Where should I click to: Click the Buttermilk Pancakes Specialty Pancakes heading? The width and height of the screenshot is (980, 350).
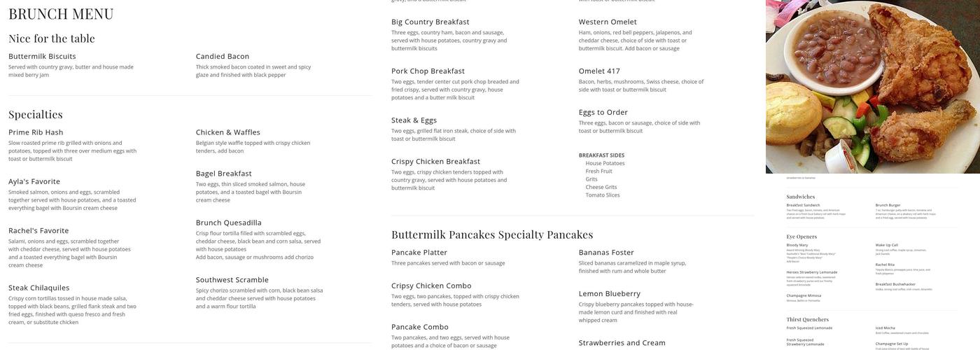492,234
